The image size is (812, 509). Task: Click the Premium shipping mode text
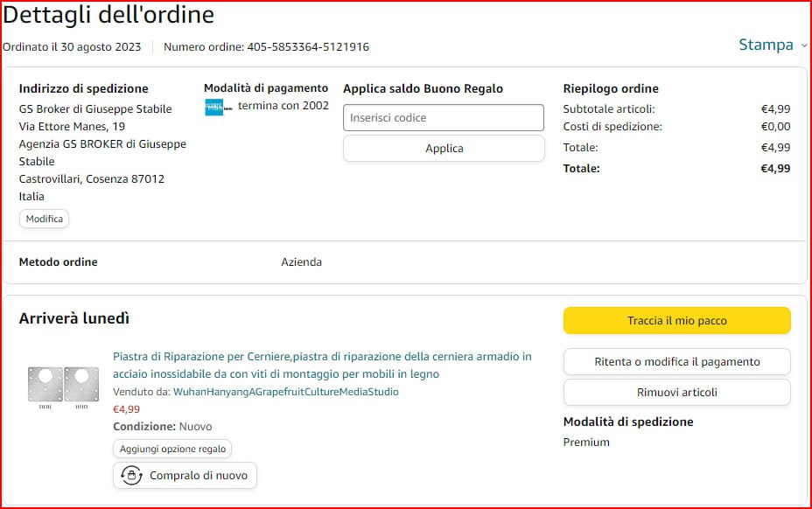point(586,443)
